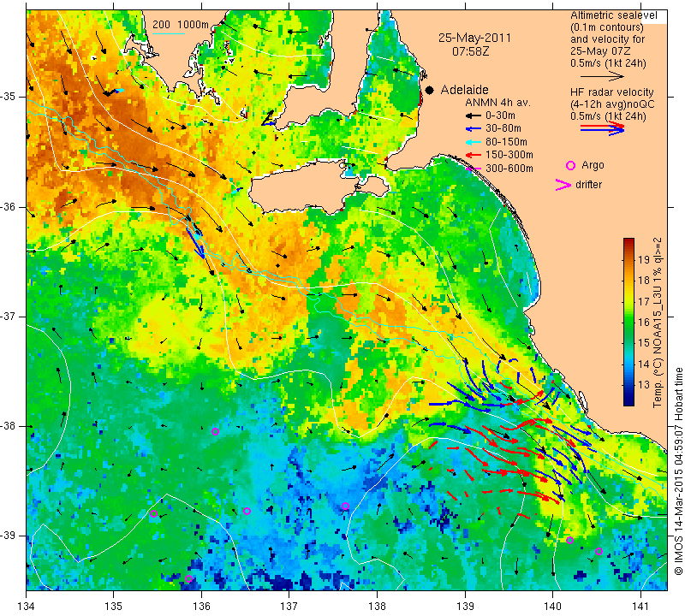The width and height of the screenshot is (685, 616).
Task: Click the Argo legend label
Action: pyautogui.click(x=593, y=165)
